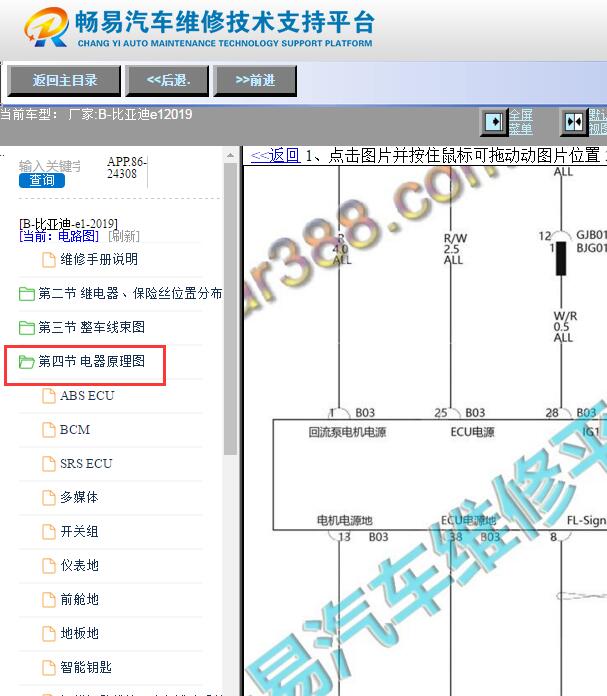Viewport: 607px width, 696px height.
Task: Click the document icon beside 前舱地
Action: (x=49, y=600)
